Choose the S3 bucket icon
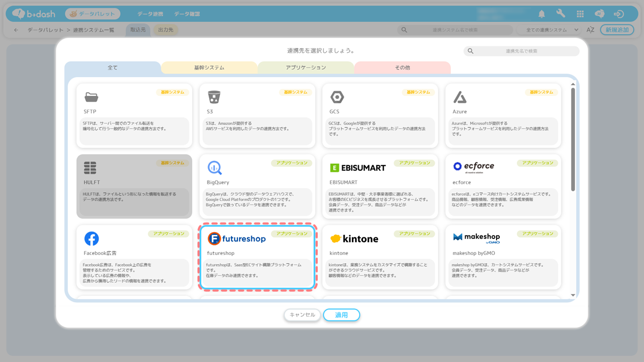 coord(214,97)
